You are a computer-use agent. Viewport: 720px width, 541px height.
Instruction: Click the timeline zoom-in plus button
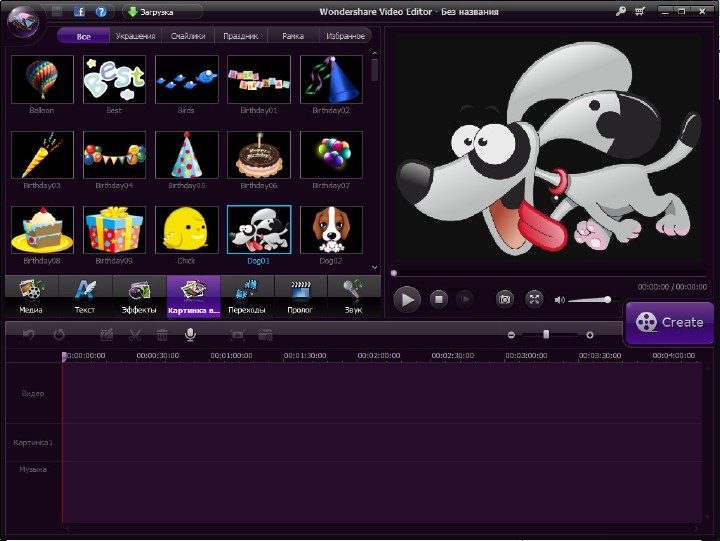pyautogui.click(x=590, y=335)
